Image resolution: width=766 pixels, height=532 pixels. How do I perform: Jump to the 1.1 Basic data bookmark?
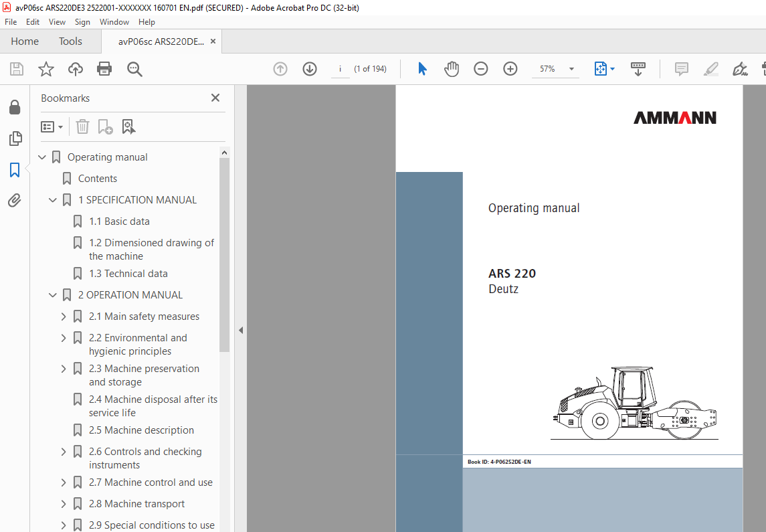119,221
